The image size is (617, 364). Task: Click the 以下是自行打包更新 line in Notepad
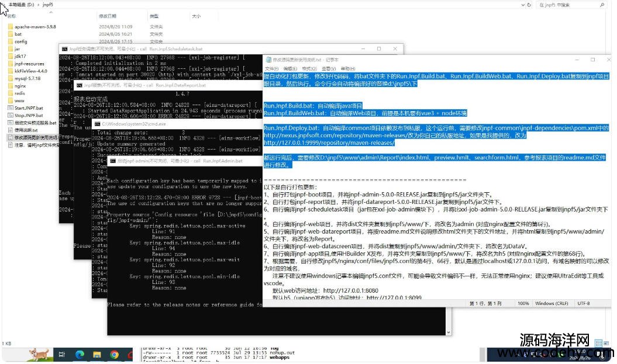(290, 187)
